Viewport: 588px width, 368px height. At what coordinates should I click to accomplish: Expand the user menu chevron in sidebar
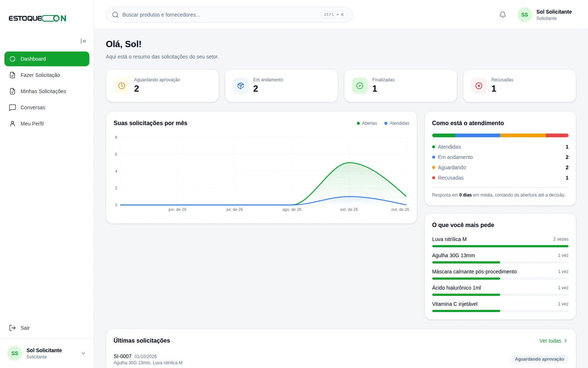coord(83,353)
